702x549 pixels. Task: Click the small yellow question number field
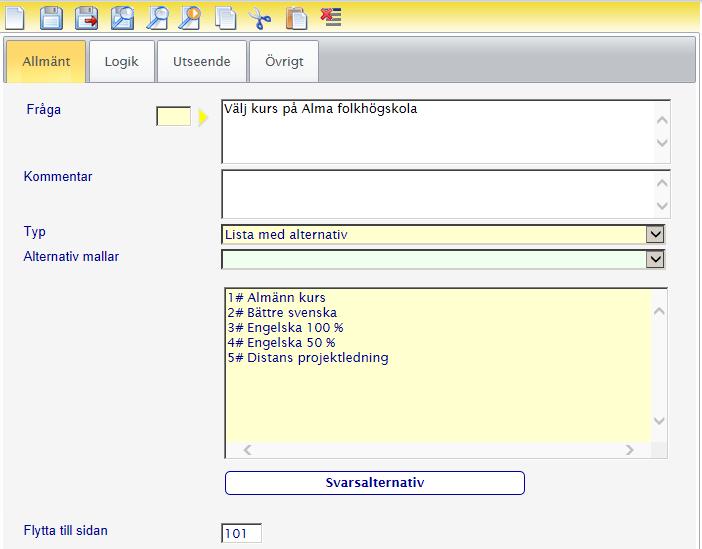pos(173,116)
